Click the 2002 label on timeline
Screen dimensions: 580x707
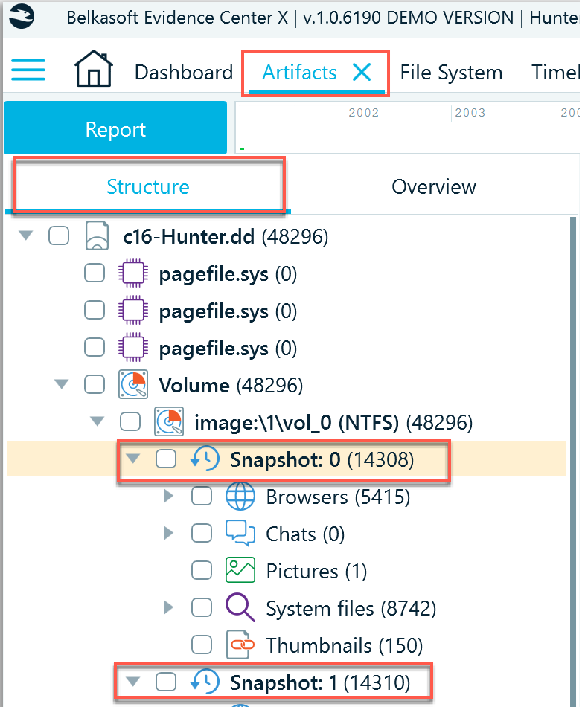pos(364,113)
